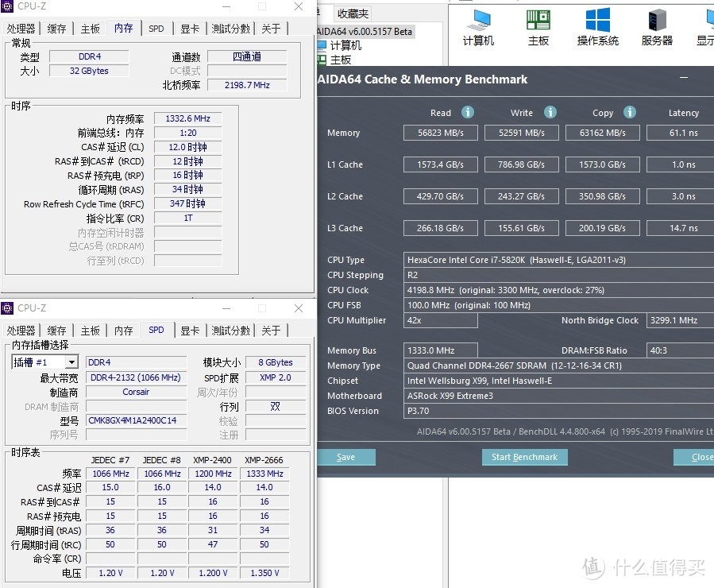Click L1 Cache read value 1573.4 GB/s
This screenshot has height=588, width=714.
440,164
